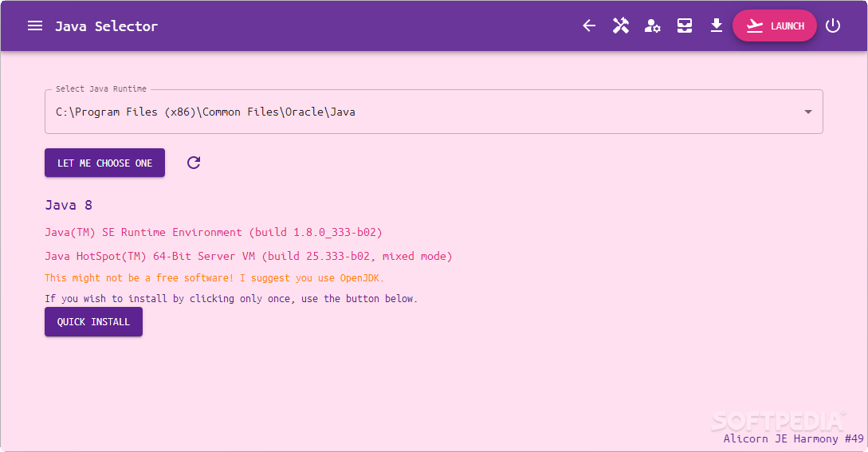Expand the Select Java Runtime dropdown
Image resolution: width=868 pixels, height=452 pixels.
pos(808,112)
